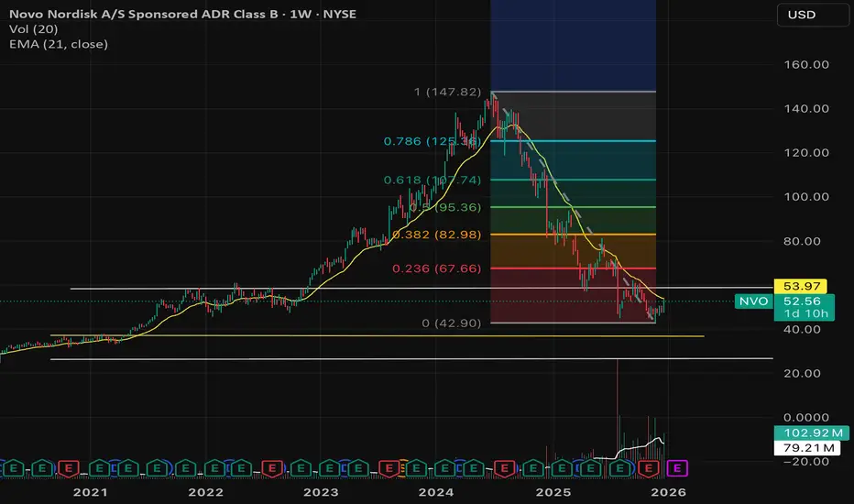
Task: Click the 2025 time axis label
Action: pyautogui.click(x=553, y=493)
